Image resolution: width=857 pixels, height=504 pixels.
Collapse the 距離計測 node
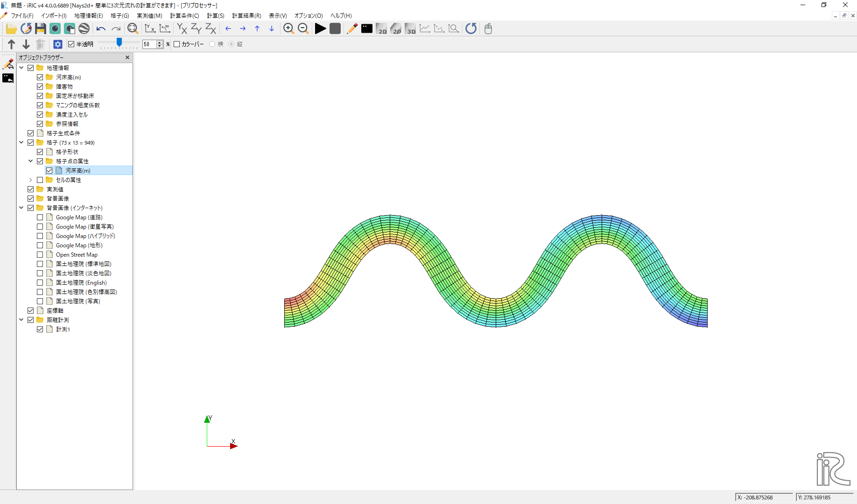[21, 320]
